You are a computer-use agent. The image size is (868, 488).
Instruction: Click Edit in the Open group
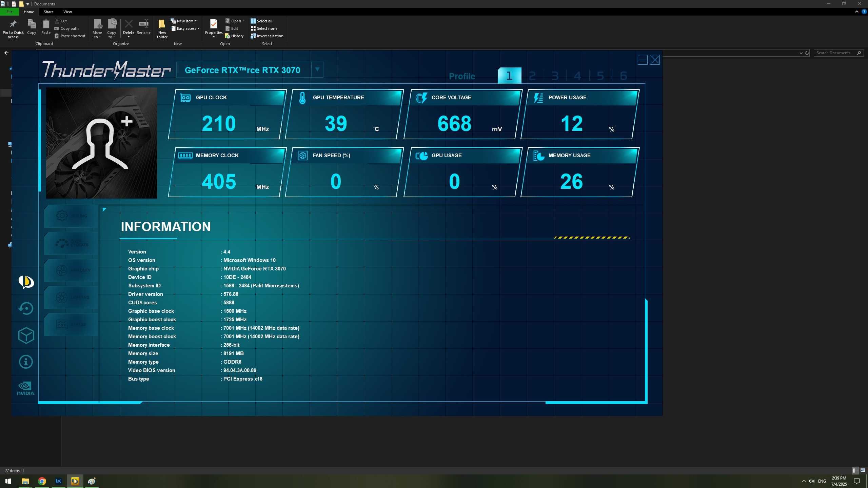coord(232,28)
